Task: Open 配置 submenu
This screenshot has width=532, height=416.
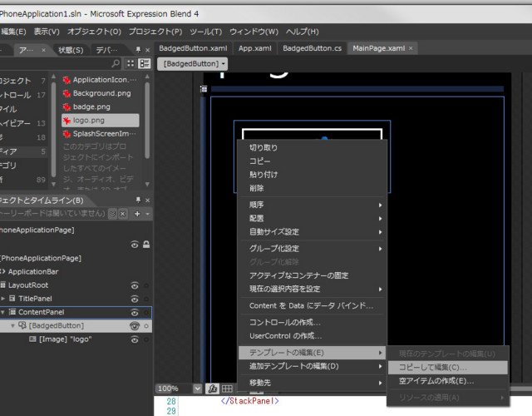Action: tap(313, 218)
